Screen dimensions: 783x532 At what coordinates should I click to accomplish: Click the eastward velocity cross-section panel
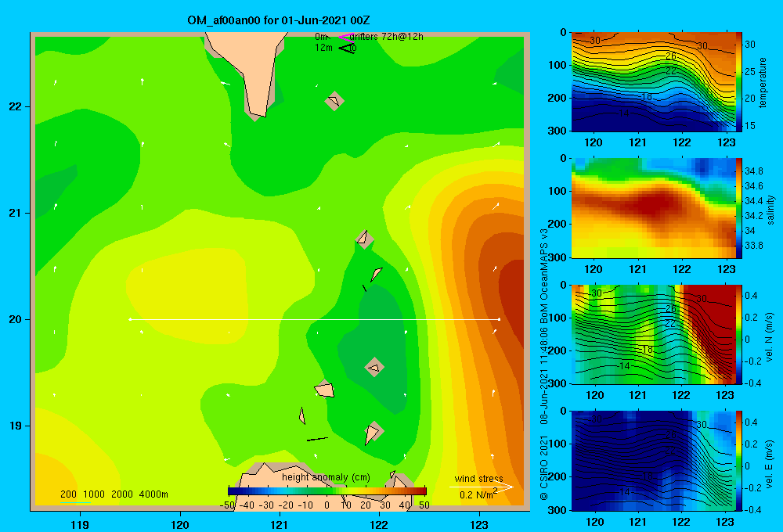coord(653,461)
